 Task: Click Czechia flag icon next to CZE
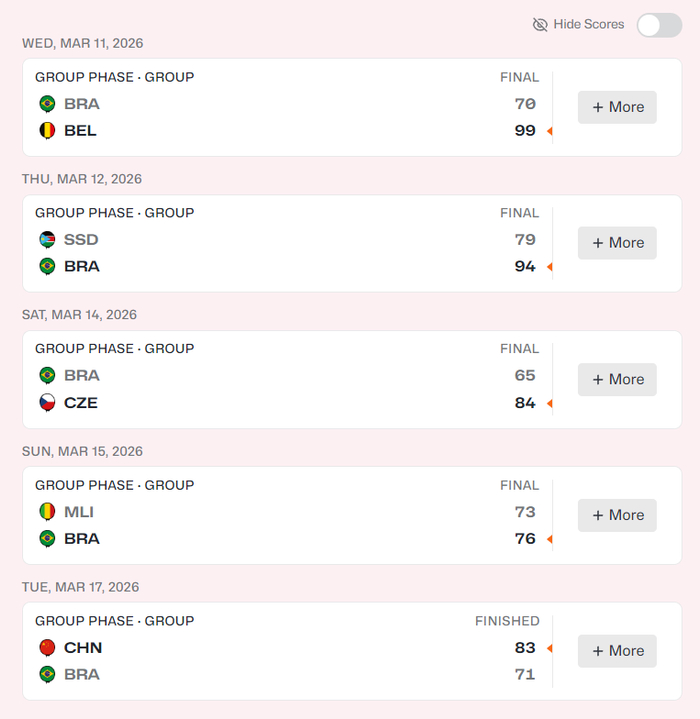pos(47,403)
